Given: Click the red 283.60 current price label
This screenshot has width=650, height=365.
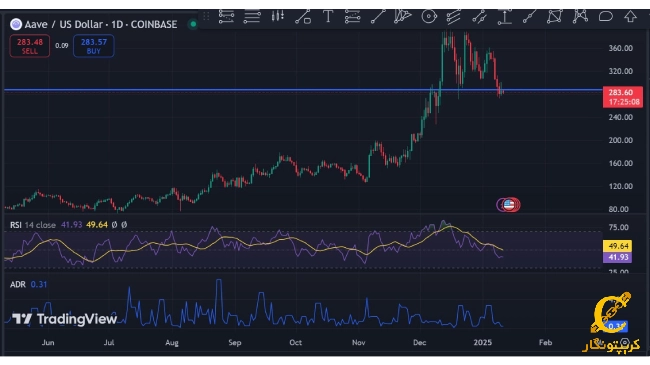Looking at the screenshot, I should pyautogui.click(x=623, y=97).
